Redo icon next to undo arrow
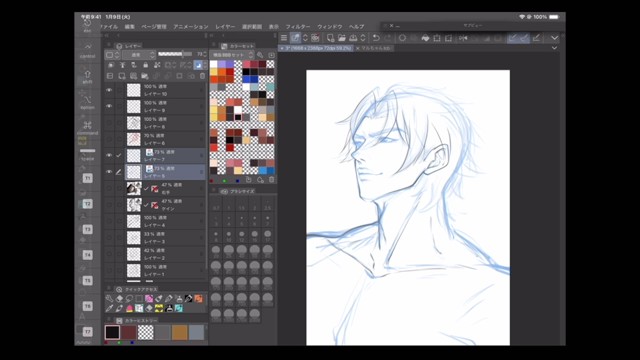The image size is (640, 360). [387, 38]
